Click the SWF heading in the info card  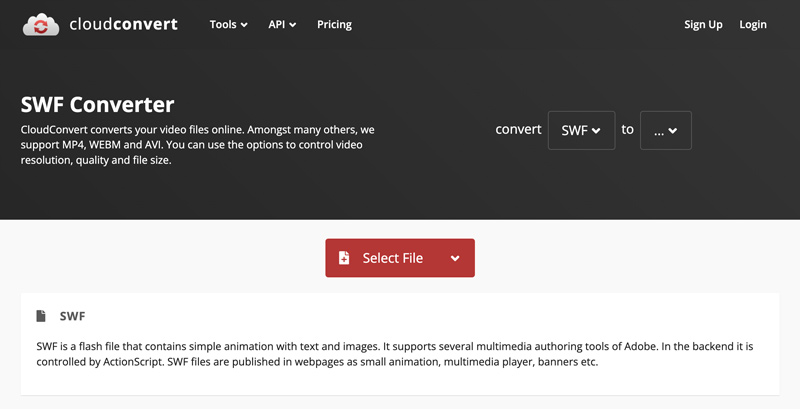pos(72,316)
